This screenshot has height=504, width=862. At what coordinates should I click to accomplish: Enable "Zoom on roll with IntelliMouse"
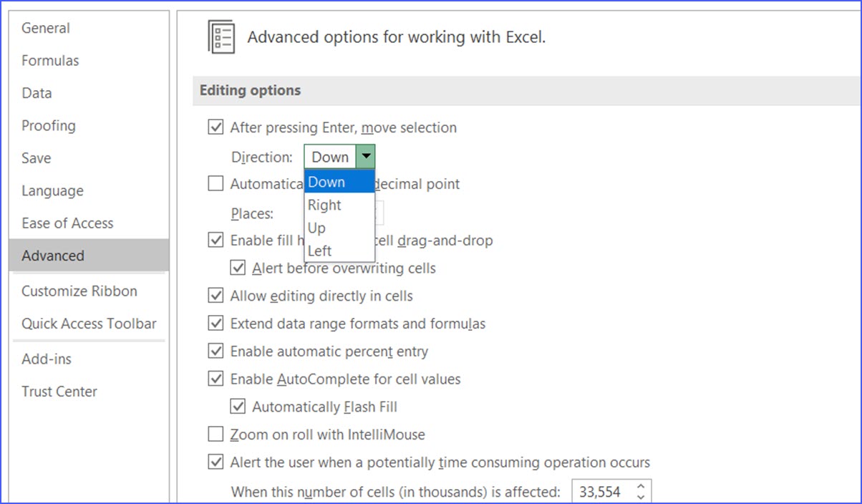click(x=215, y=434)
